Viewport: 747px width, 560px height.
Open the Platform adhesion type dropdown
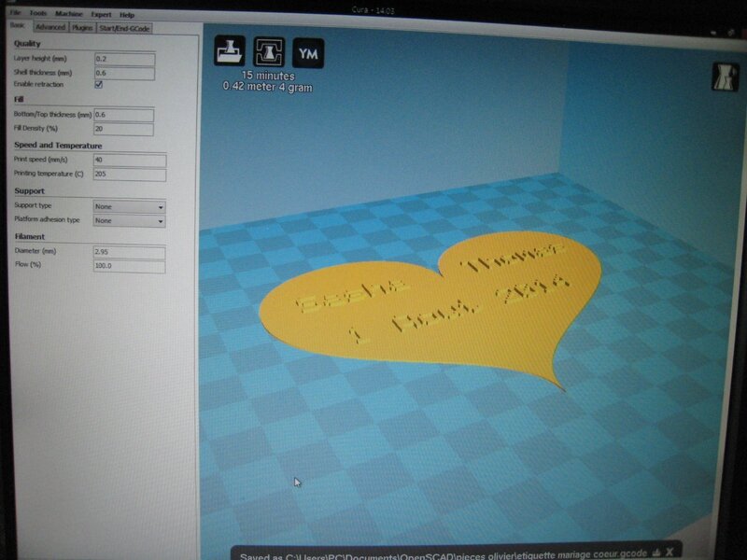pyautogui.click(x=129, y=220)
